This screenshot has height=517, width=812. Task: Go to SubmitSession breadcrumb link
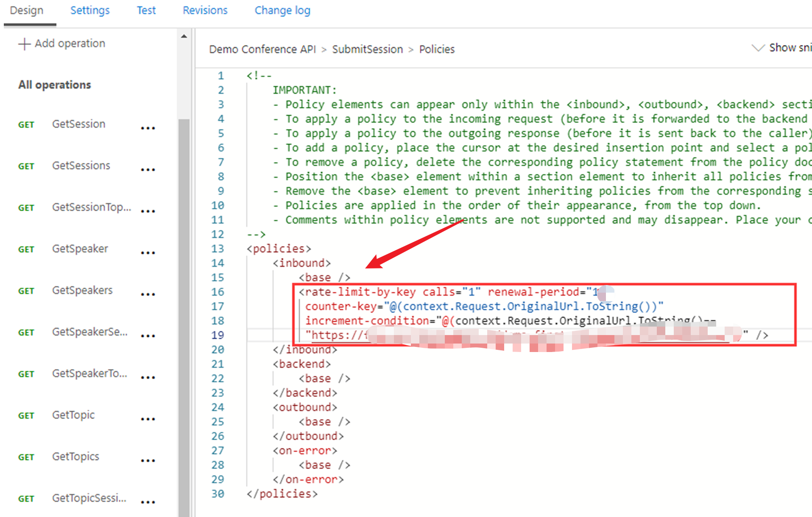(367, 50)
